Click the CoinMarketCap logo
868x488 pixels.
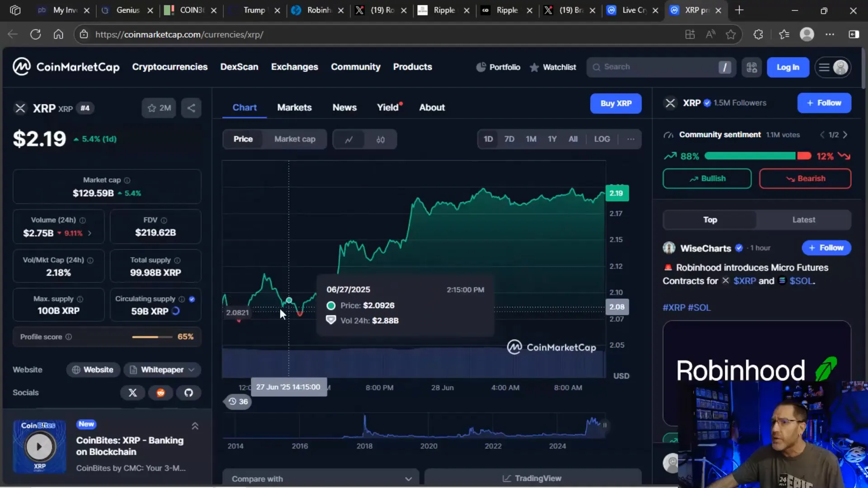[66, 67]
